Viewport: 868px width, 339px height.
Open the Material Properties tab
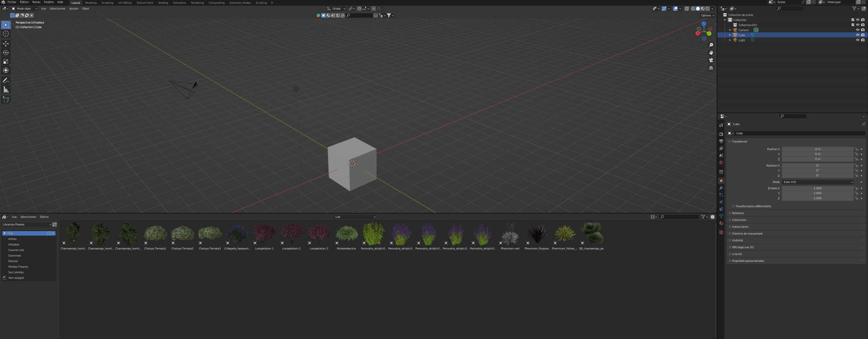(721, 223)
